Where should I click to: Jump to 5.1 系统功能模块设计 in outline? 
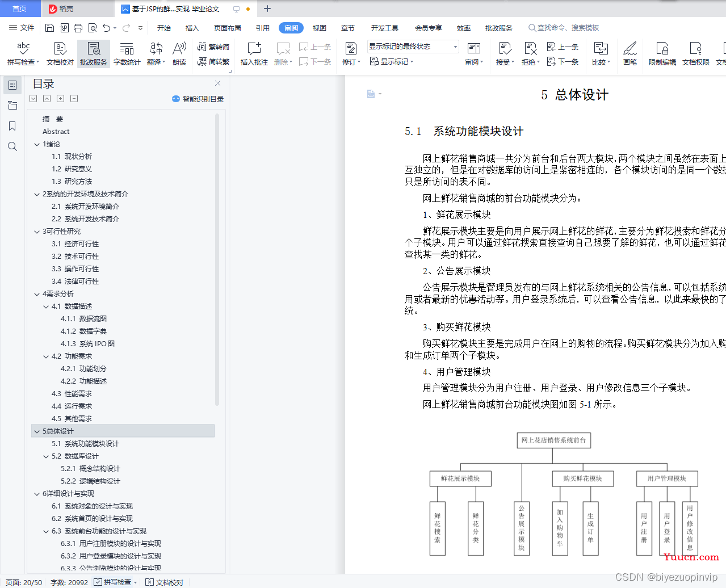click(x=85, y=444)
